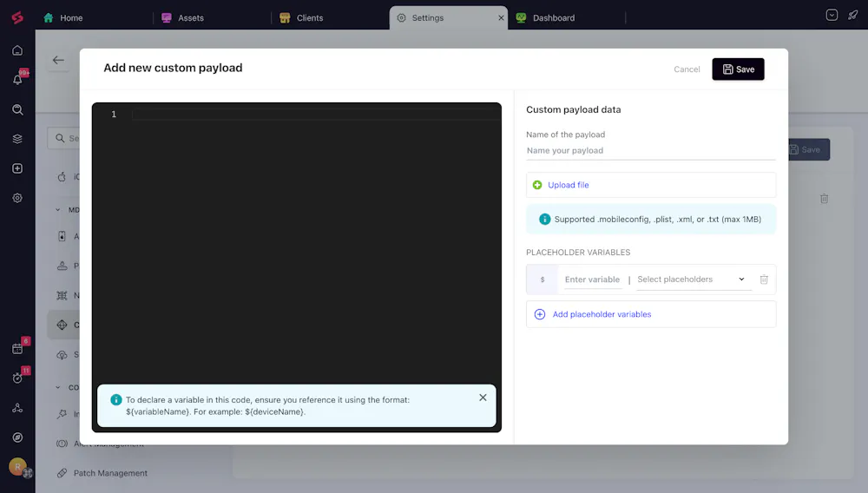Open notifications bell icon

point(17,80)
